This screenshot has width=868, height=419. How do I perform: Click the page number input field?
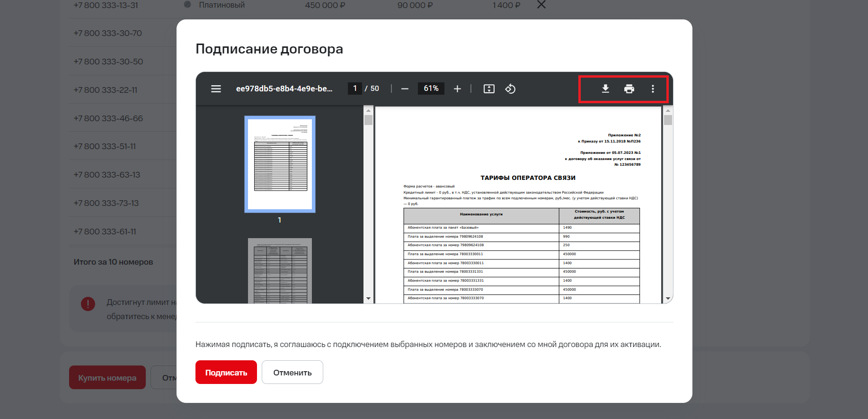coord(355,89)
